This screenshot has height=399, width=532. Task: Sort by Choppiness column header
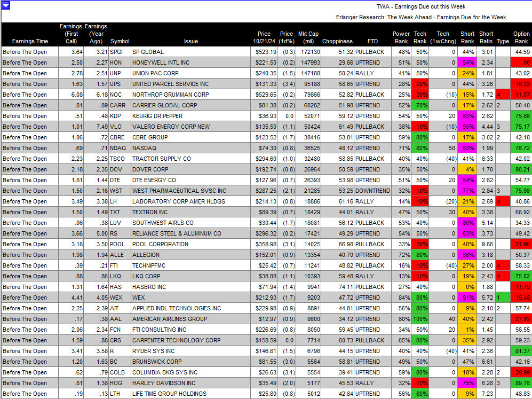(337, 41)
